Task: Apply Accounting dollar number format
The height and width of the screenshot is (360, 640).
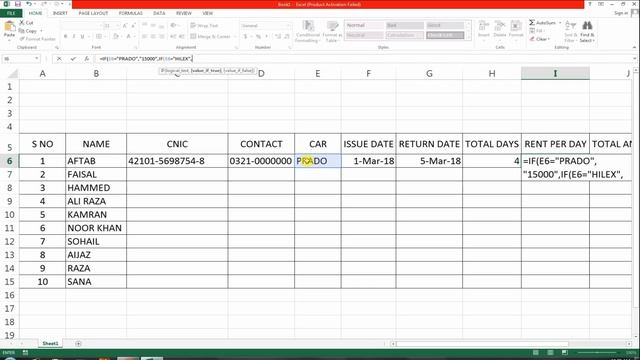Action: click(245, 36)
